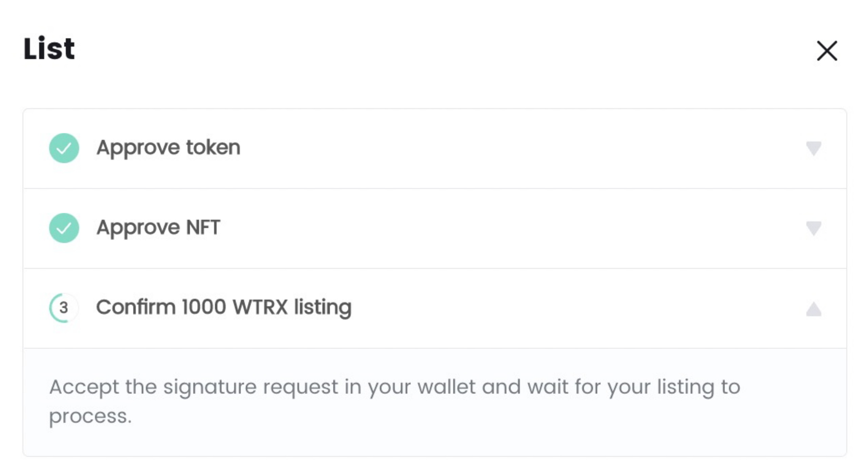Click 'WTRX' in the confirm listing step
This screenshot has width=868, height=476.
(x=260, y=307)
